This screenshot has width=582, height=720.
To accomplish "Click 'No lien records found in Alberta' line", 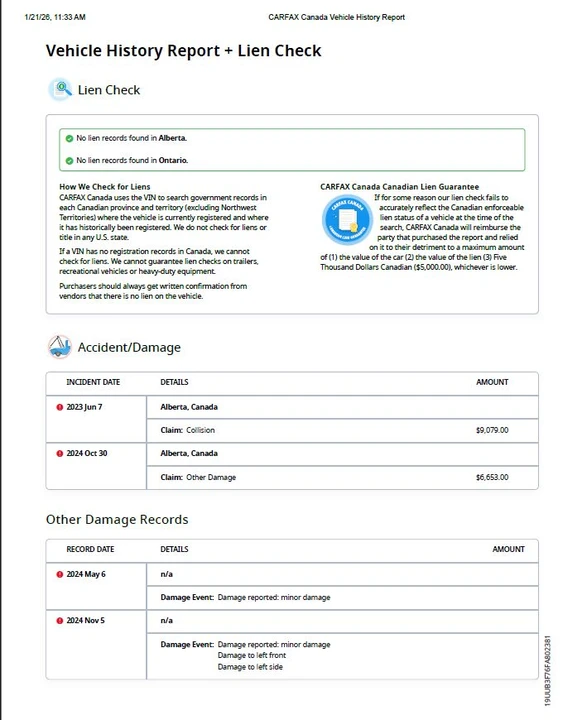I will point(131,138).
